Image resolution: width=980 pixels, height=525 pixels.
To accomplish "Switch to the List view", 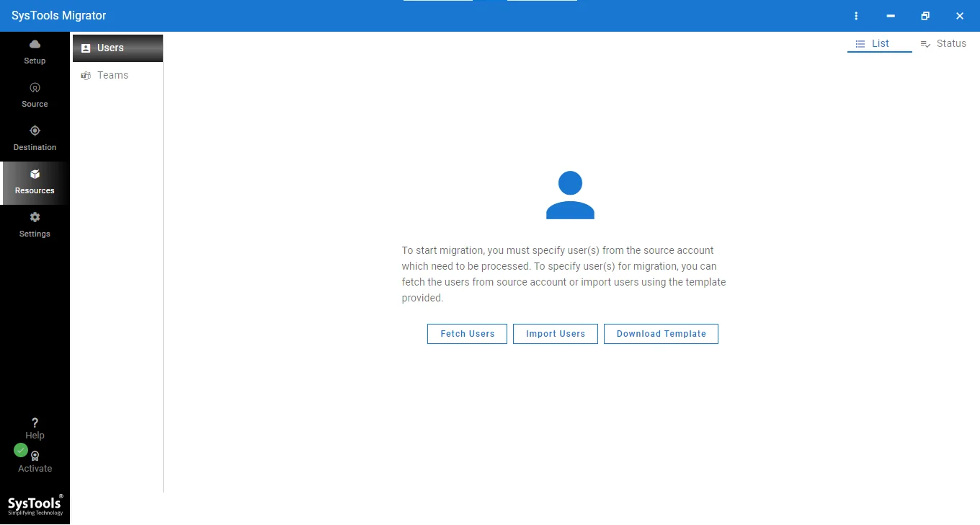I will tap(880, 44).
